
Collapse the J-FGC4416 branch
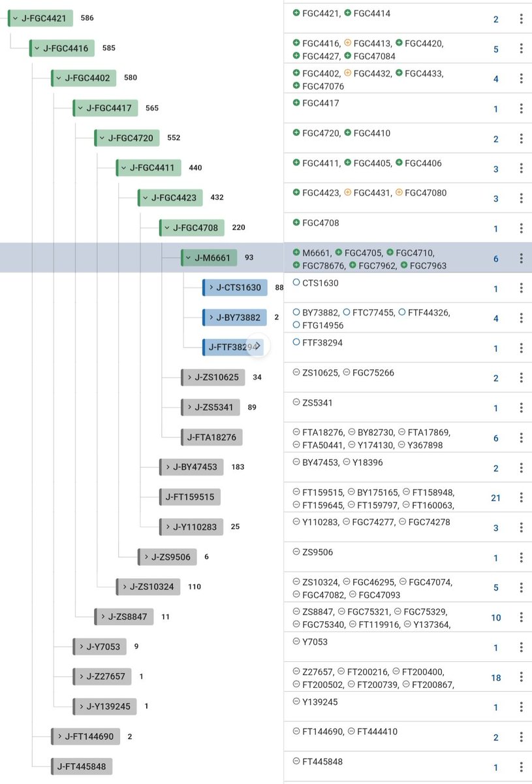pos(37,48)
